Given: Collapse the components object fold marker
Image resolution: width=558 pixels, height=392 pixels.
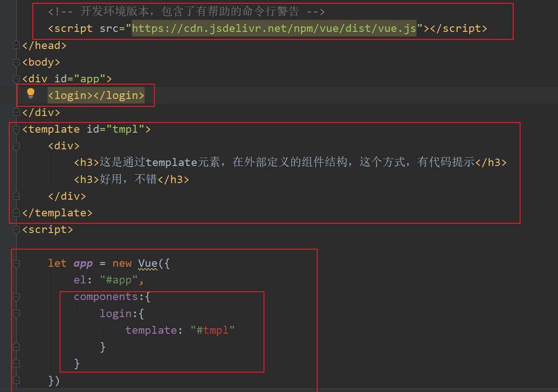Looking at the screenshot, I should (x=17, y=297).
